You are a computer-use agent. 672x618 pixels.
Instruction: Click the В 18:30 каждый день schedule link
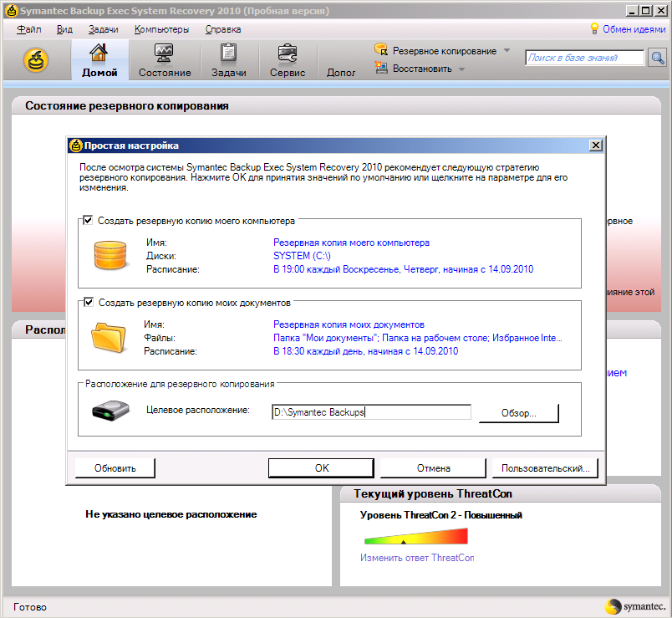(x=365, y=351)
